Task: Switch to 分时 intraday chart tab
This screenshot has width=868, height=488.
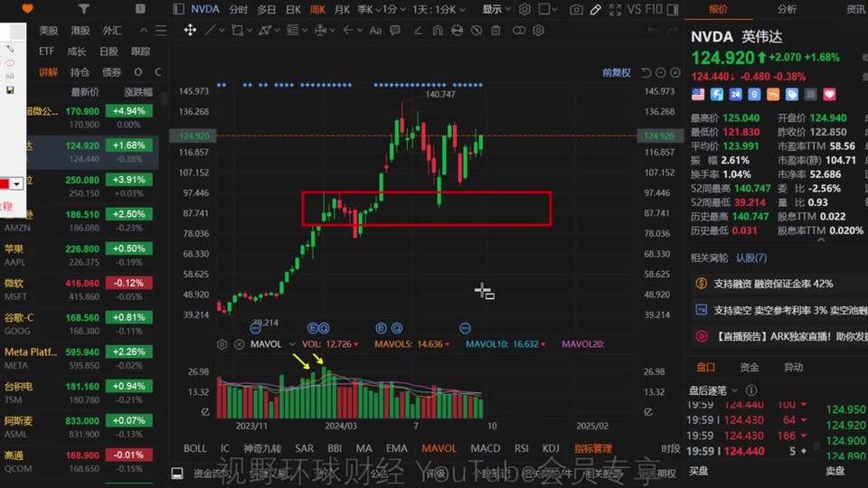Action: click(239, 9)
